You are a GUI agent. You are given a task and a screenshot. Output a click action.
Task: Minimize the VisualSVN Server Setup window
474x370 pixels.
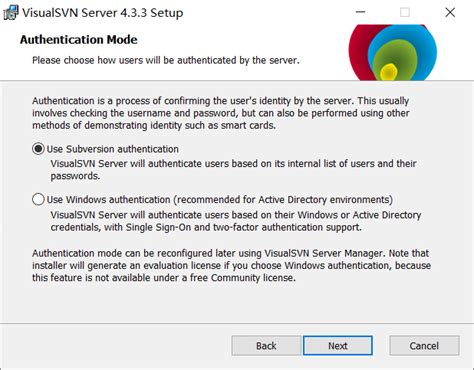[x=360, y=13]
